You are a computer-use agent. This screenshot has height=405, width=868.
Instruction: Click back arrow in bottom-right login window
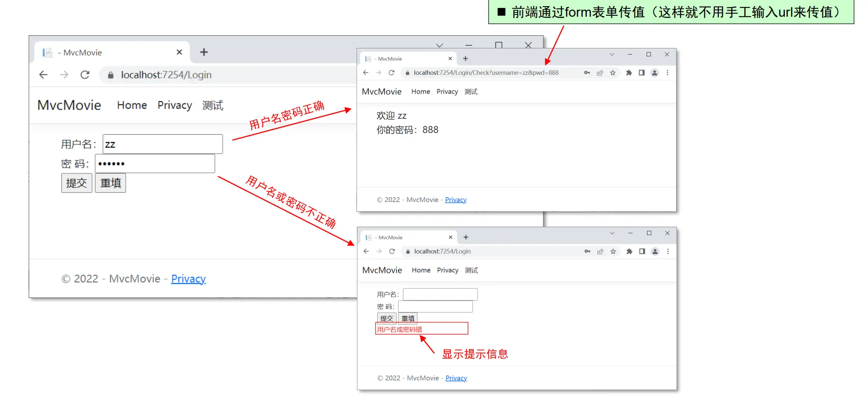pyautogui.click(x=366, y=251)
